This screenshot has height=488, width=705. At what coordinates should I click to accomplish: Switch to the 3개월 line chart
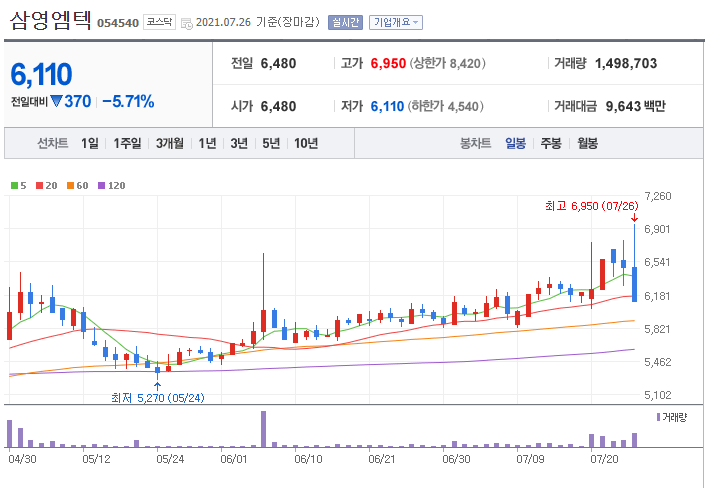coord(170,143)
